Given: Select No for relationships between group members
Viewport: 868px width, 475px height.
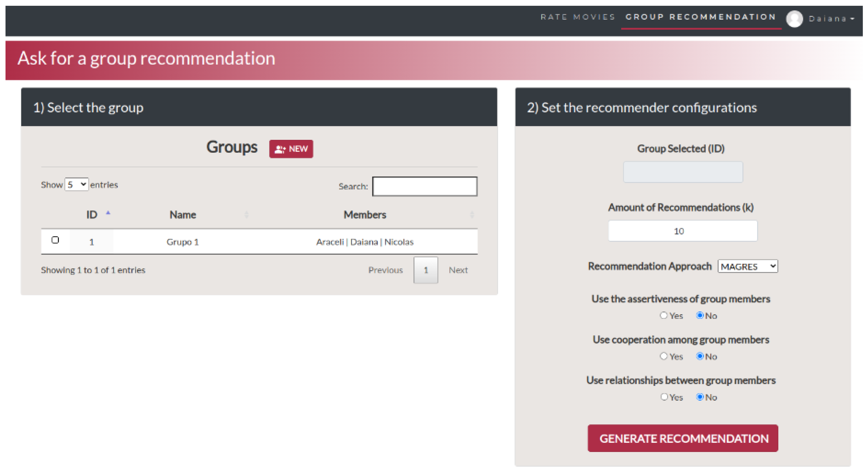Looking at the screenshot, I should [700, 397].
